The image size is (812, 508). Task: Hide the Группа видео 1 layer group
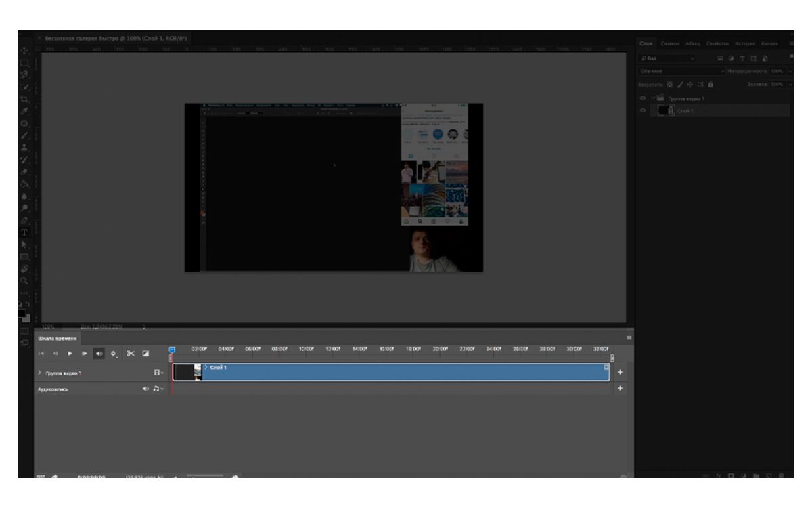click(643, 99)
